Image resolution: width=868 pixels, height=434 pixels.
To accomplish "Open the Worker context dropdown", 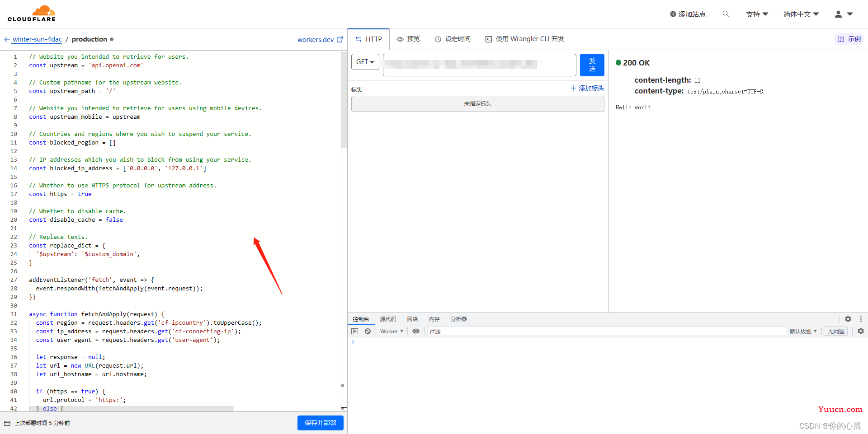I will 392,331.
